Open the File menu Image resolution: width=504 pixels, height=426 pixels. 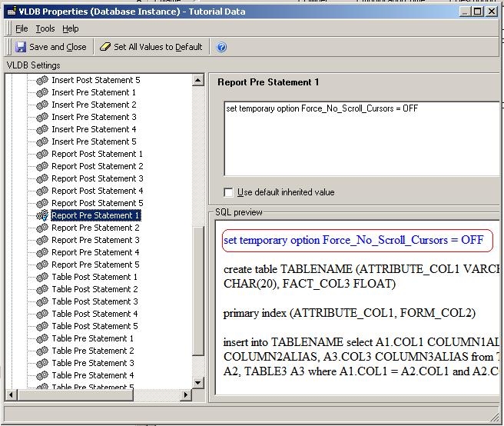click(x=22, y=28)
